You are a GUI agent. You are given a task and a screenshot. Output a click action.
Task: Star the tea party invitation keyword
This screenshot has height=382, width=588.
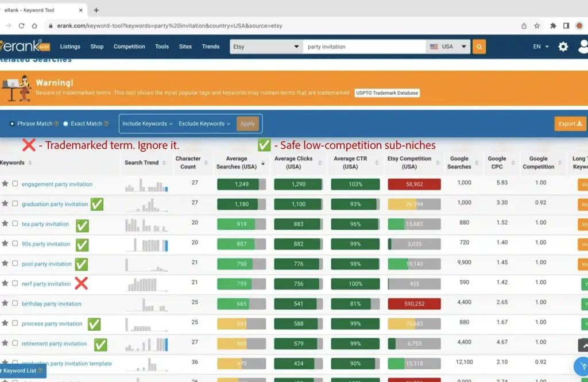pyautogui.click(x=5, y=224)
